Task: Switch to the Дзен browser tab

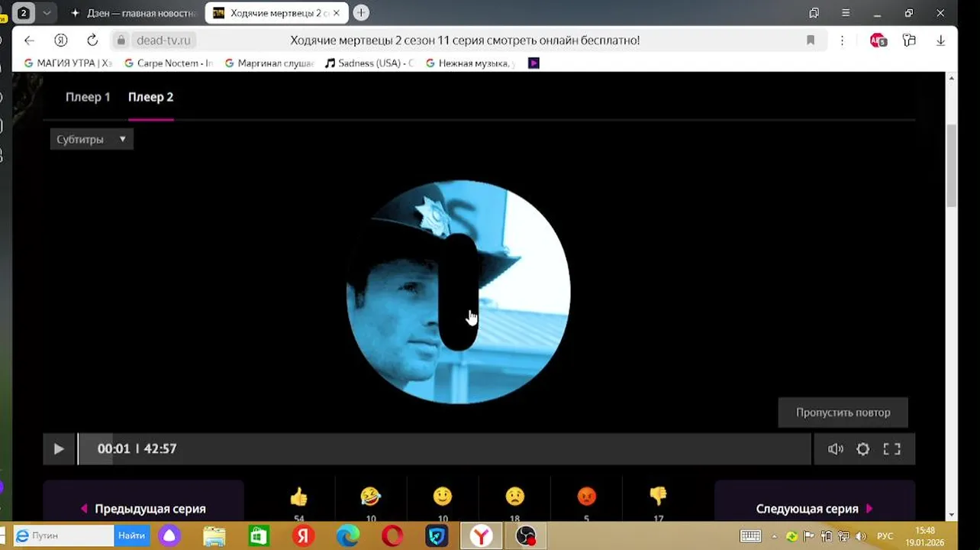Action: [x=134, y=13]
